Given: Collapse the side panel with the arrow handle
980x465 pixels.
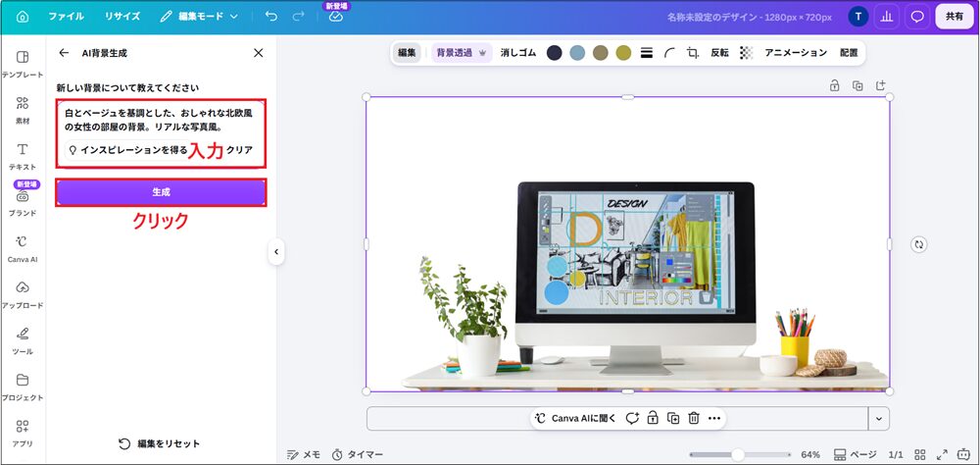Looking at the screenshot, I should pyautogui.click(x=276, y=252).
